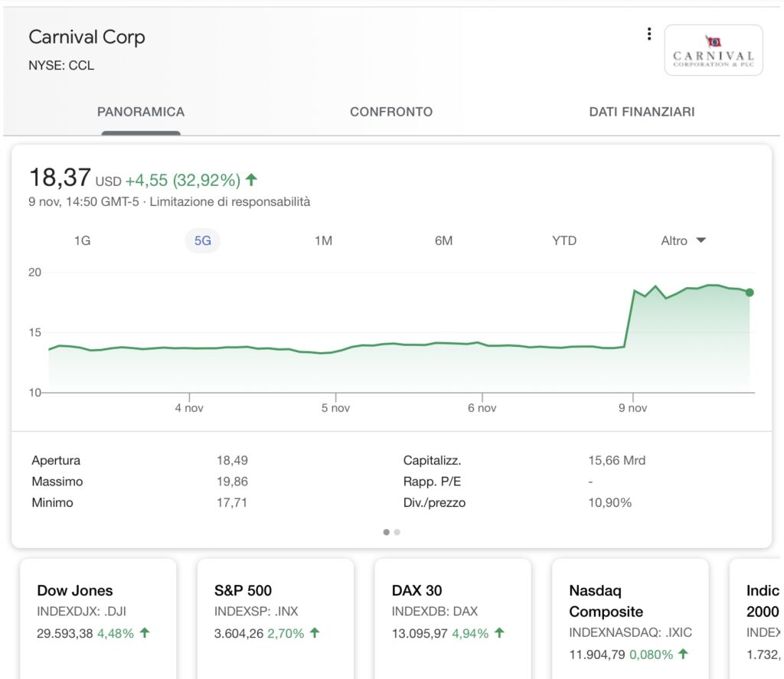
Task: Open the three-dot more options menu
Action: tap(649, 34)
